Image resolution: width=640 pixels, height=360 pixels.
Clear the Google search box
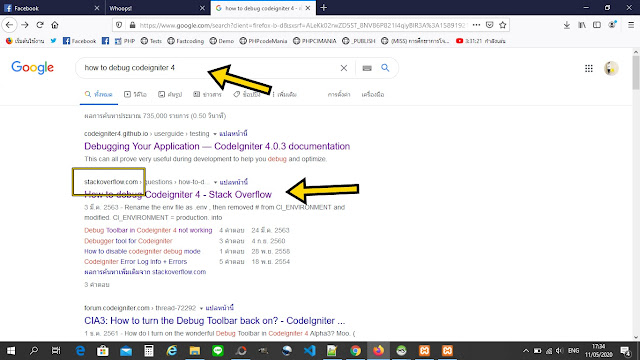(344, 68)
